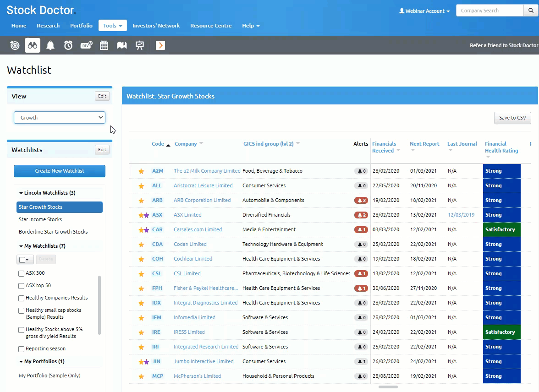Open My Portfolio (Sample Only)

pyautogui.click(x=49, y=376)
